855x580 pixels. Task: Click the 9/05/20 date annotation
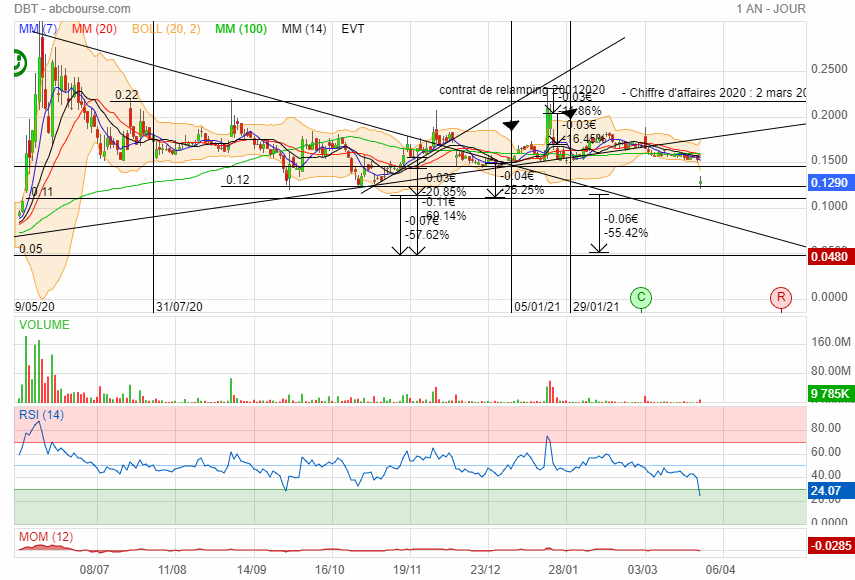(x=35, y=307)
